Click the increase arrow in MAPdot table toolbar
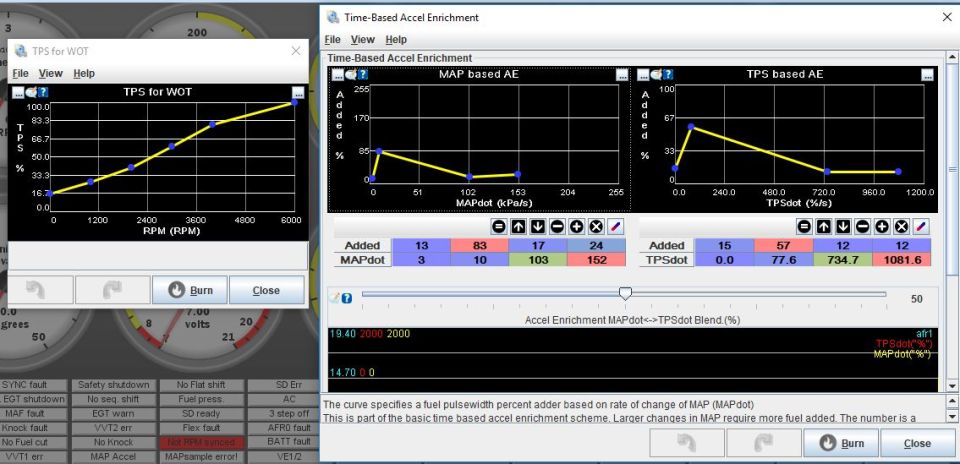This screenshot has height=464, width=960. pos(519,227)
